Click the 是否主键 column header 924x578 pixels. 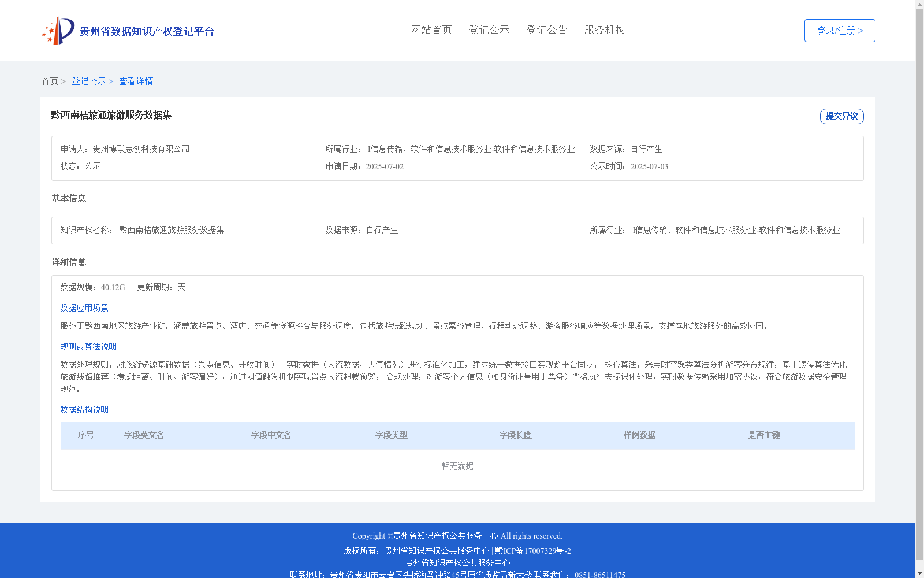(764, 435)
